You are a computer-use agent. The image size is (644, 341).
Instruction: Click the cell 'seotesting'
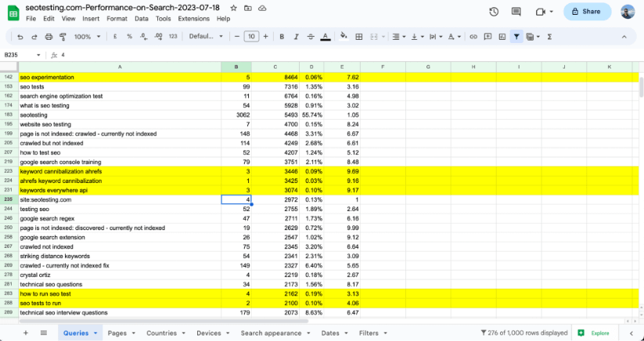coord(120,115)
